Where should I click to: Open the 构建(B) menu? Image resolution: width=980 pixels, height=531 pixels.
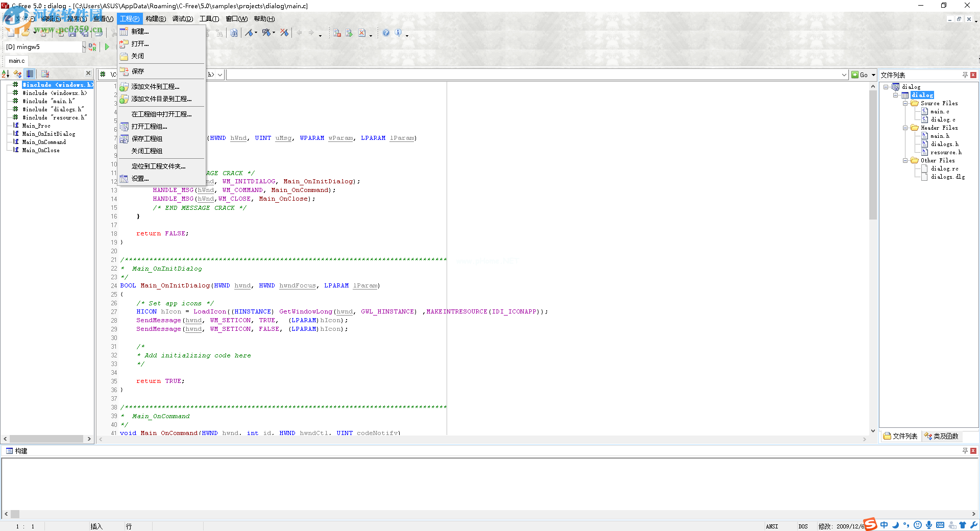[155, 19]
